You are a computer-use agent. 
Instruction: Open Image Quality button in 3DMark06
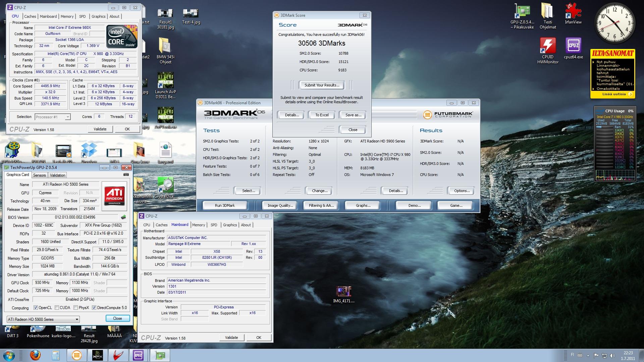coord(280,205)
